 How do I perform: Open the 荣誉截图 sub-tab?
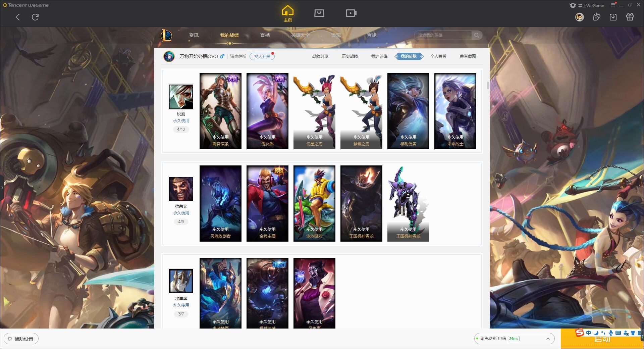click(x=468, y=56)
